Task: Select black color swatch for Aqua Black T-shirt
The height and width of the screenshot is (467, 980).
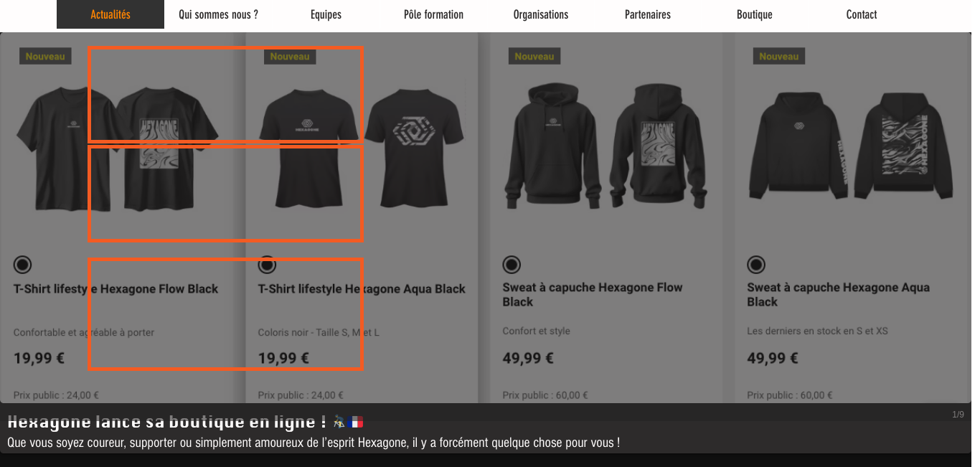Action: [x=267, y=265]
